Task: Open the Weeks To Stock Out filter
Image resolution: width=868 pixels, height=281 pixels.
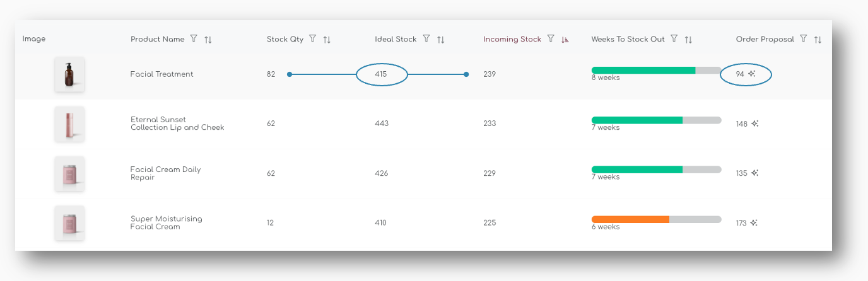Action: [x=674, y=39]
